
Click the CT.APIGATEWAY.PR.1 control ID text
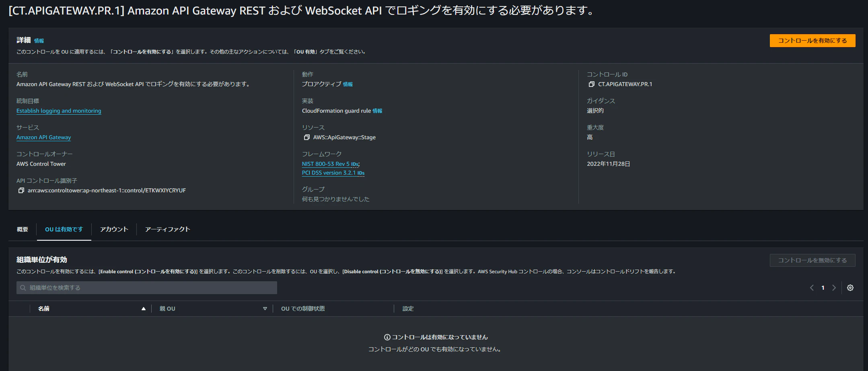point(625,84)
